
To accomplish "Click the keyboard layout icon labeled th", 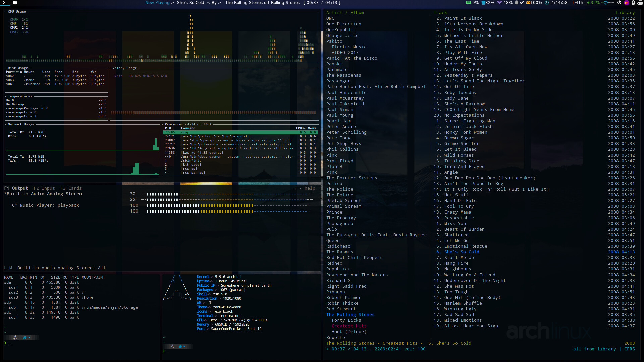I will [x=575, y=3].
